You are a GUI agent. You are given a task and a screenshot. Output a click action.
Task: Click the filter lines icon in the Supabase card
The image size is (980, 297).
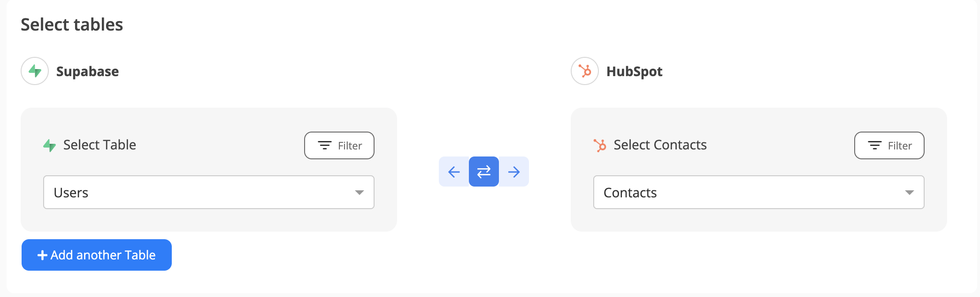325,146
